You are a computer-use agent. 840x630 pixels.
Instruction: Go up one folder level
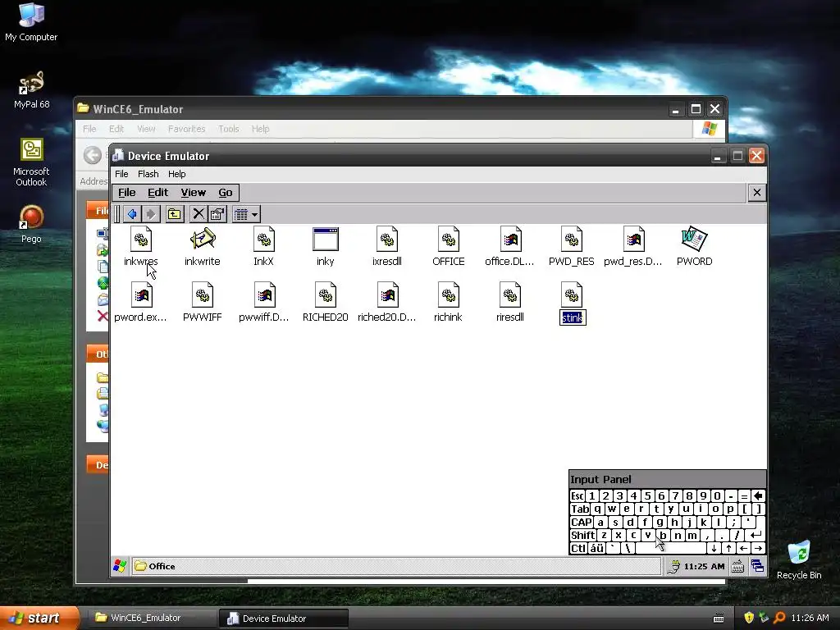175,214
